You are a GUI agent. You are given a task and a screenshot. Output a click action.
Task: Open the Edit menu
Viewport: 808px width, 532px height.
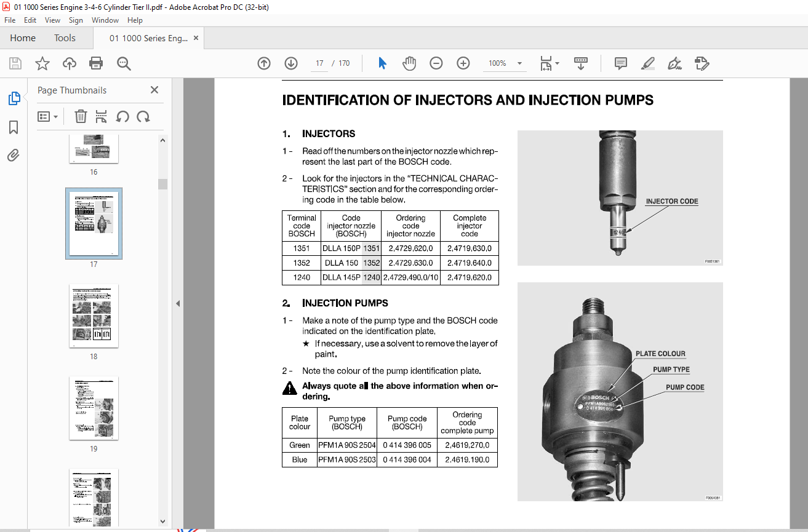point(30,20)
